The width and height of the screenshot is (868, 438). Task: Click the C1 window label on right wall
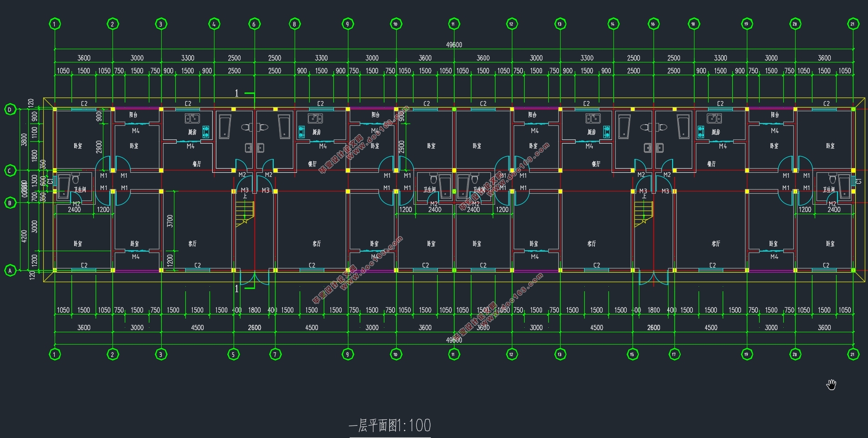coord(858,181)
